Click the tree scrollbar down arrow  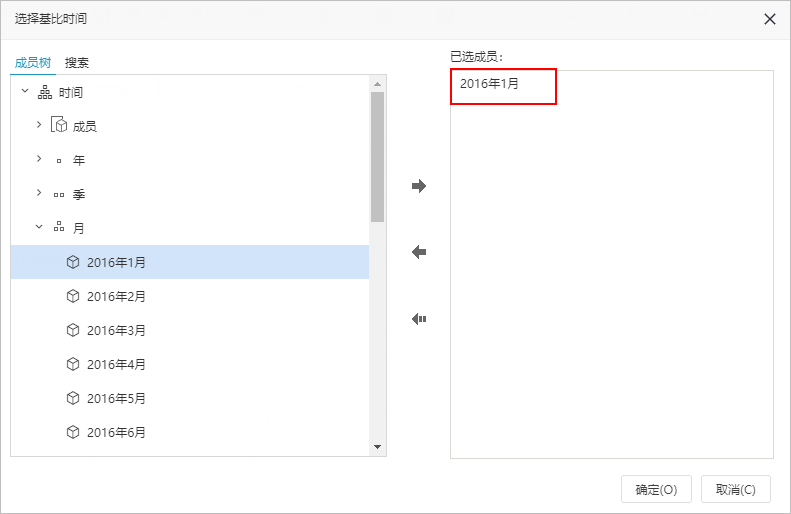[x=377, y=447]
